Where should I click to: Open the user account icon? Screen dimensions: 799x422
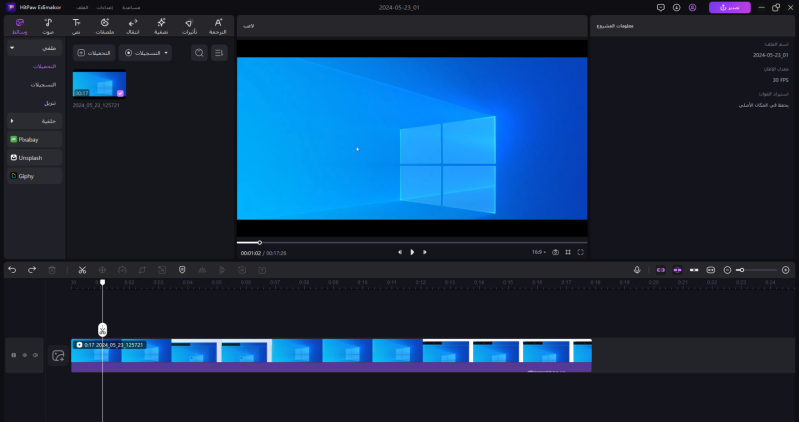693,8
